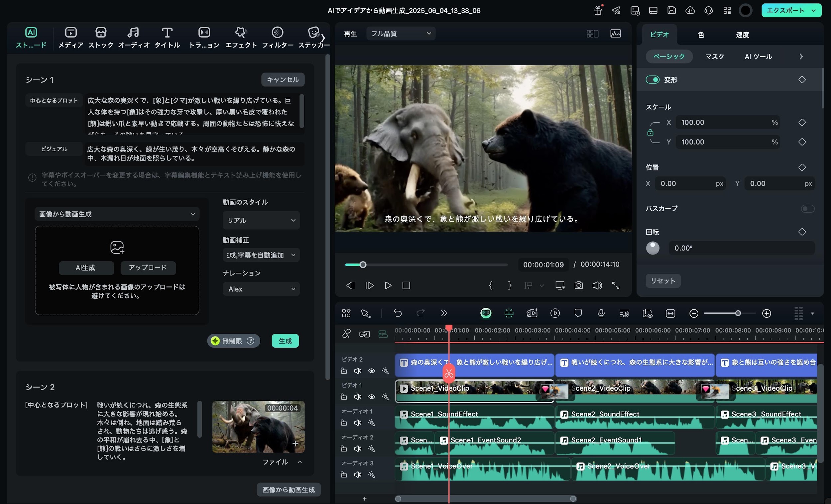The height and width of the screenshot is (504, 831).
Task: Click the preview playback progress slider
Action: pos(426,265)
